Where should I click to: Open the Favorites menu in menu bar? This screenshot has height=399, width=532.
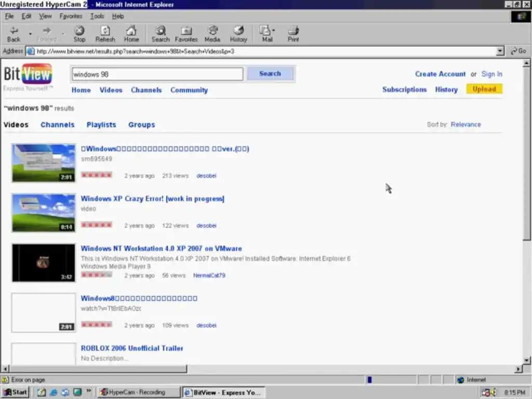click(x=71, y=16)
